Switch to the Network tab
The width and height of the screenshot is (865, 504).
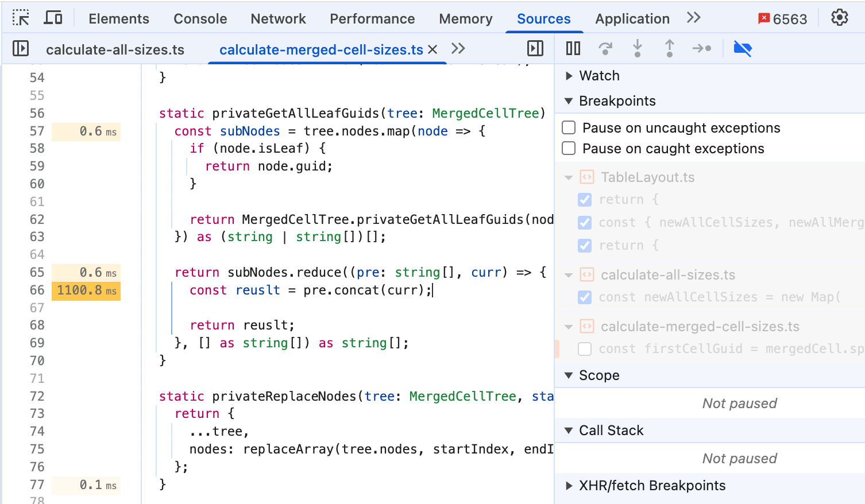(x=279, y=18)
